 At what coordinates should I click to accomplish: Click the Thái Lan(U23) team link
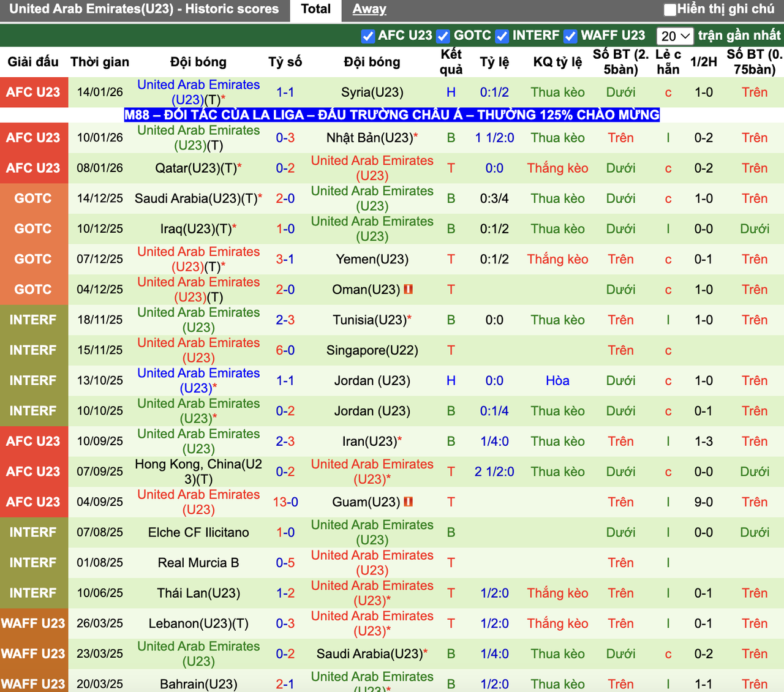198,593
